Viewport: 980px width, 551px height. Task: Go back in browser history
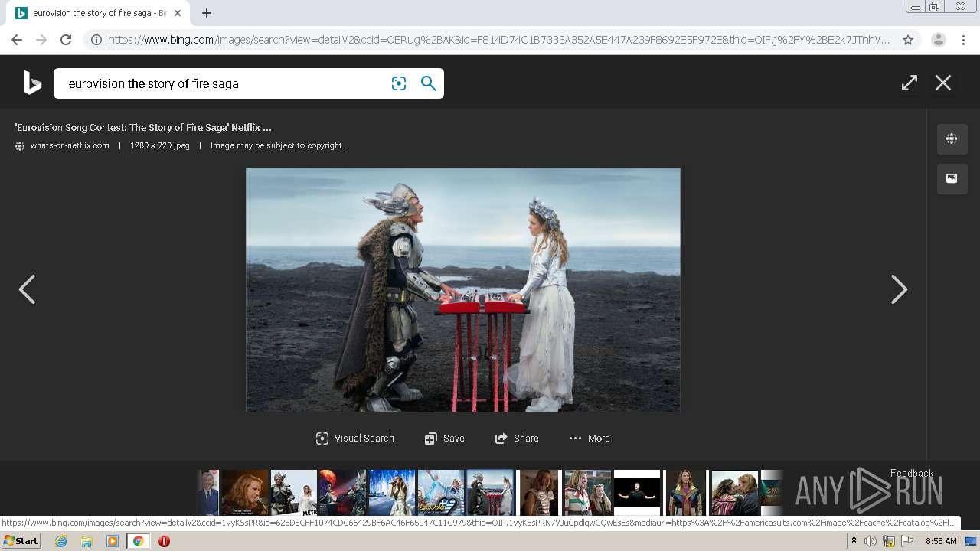(x=17, y=40)
